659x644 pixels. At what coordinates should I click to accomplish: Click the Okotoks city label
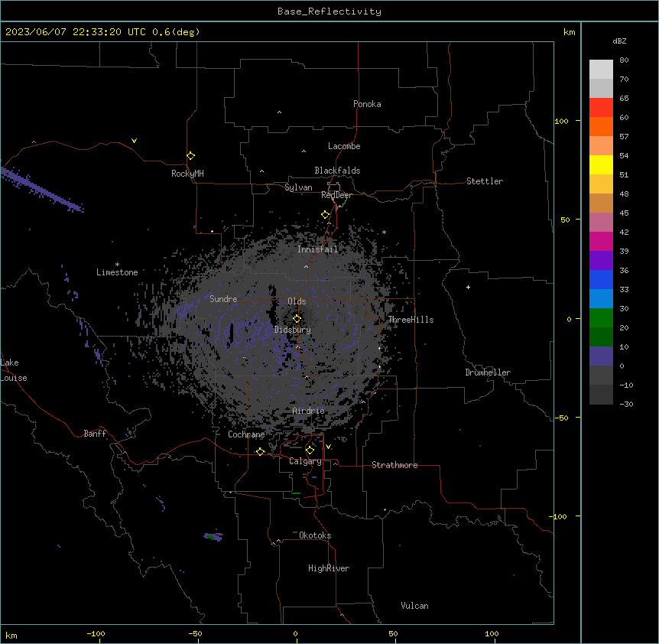(315, 535)
